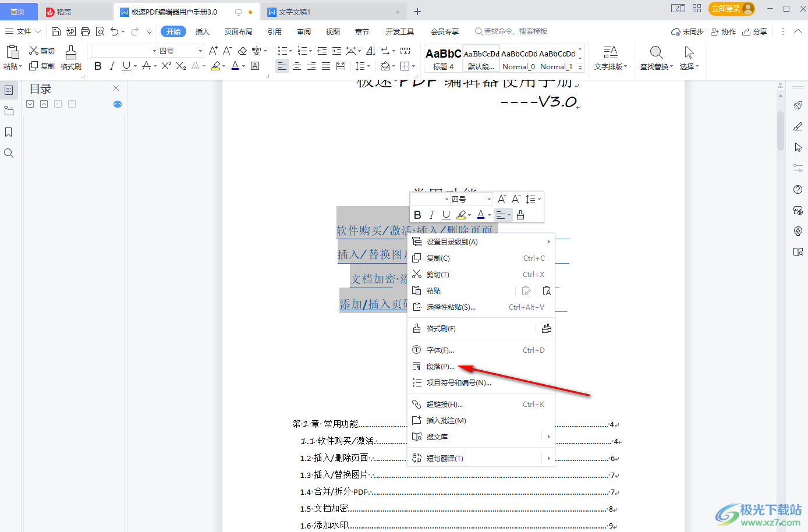The height and width of the screenshot is (532, 808).
Task: Click the Save icon in quick toolbar
Action: point(56,31)
